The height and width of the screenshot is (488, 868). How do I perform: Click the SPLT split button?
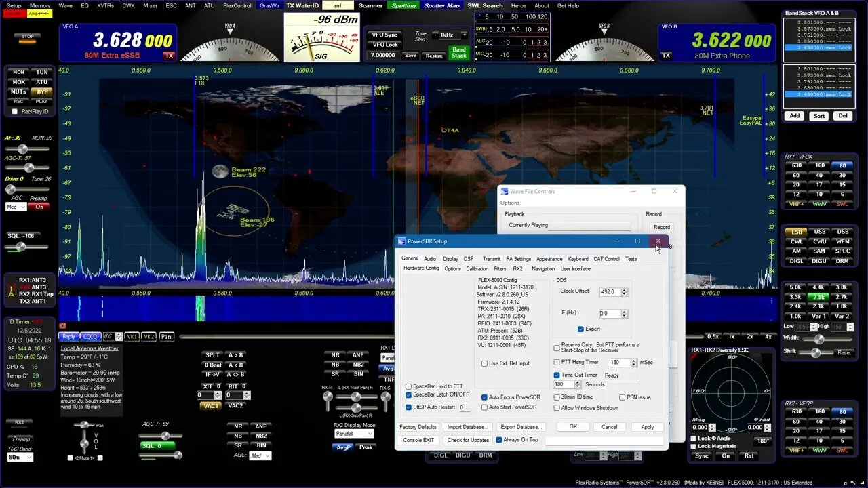click(x=213, y=355)
